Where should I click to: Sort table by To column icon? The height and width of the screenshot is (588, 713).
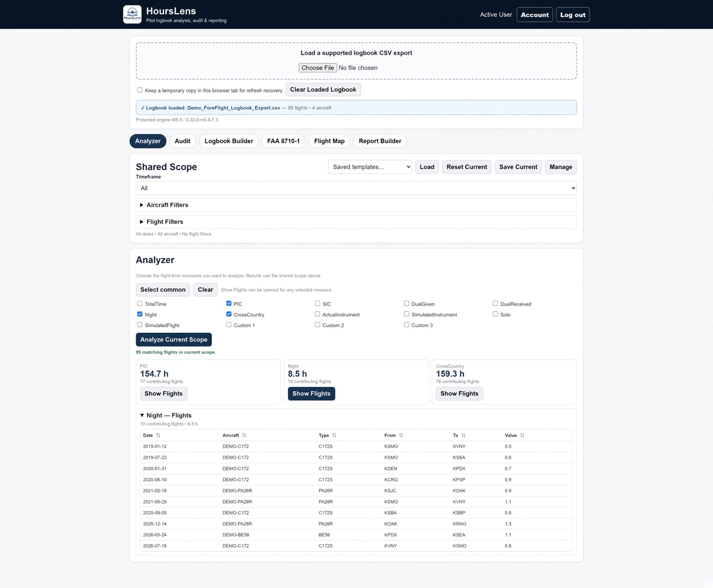pos(463,435)
